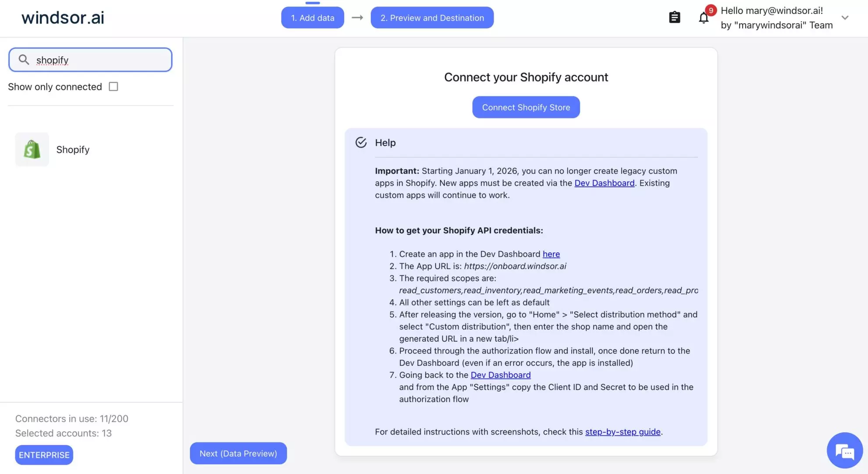Image resolution: width=868 pixels, height=474 pixels.
Task: Click the arrow between the two steps
Action: pyautogui.click(x=357, y=18)
